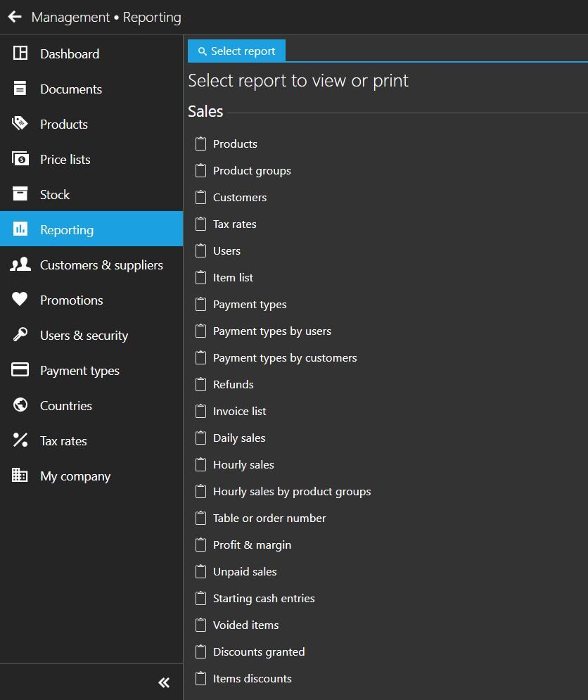Open the My company section
The width and height of the screenshot is (588, 700).
(75, 476)
